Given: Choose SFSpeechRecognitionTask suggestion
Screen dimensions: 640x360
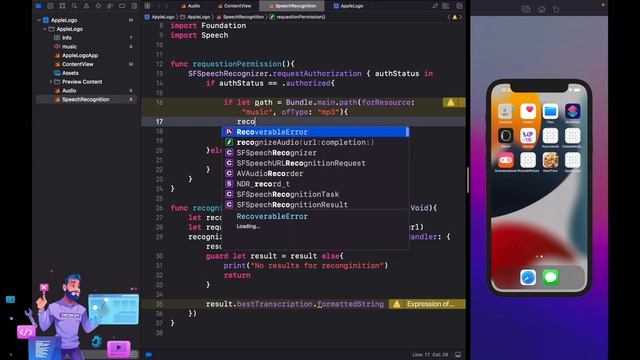Looking at the screenshot, I should 315,194.
